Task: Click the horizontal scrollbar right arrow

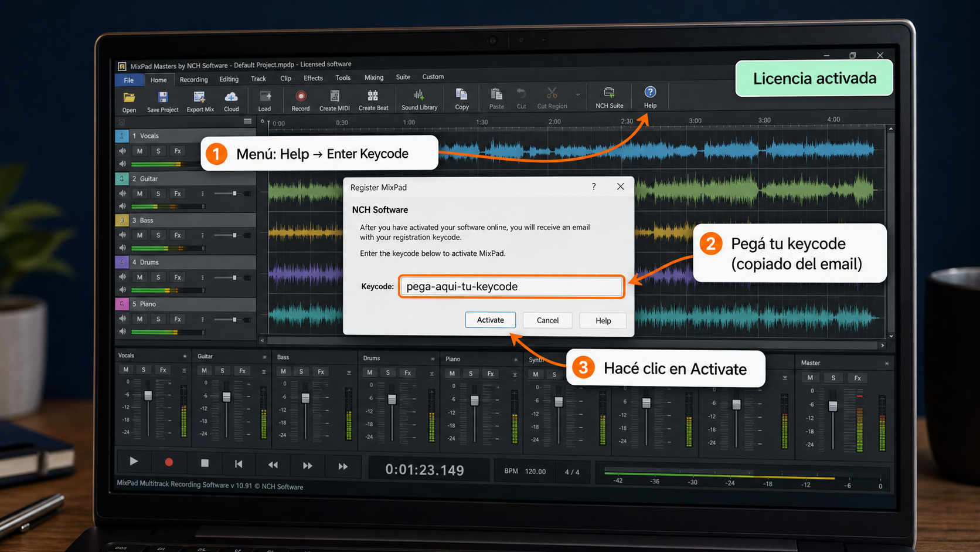Action: [883, 346]
